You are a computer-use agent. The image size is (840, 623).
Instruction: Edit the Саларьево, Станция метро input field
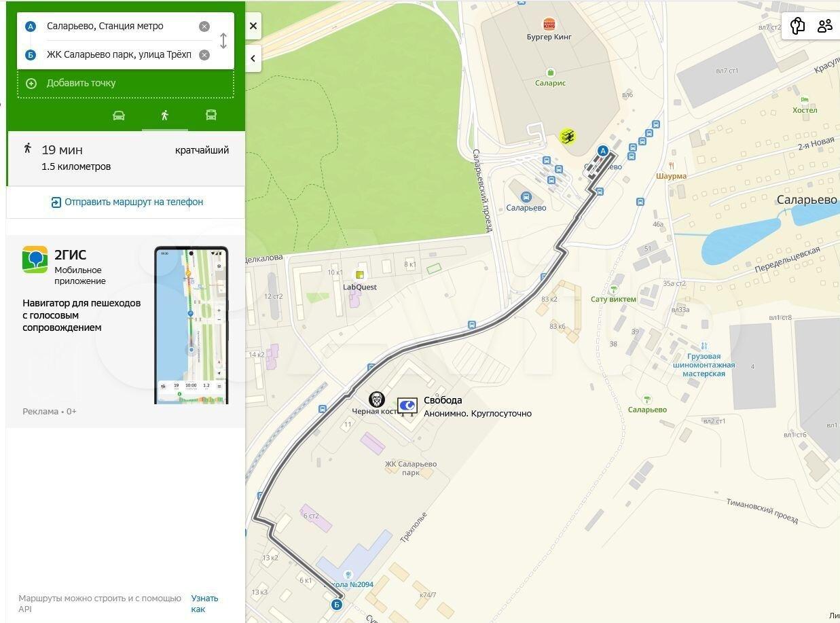coord(119,26)
